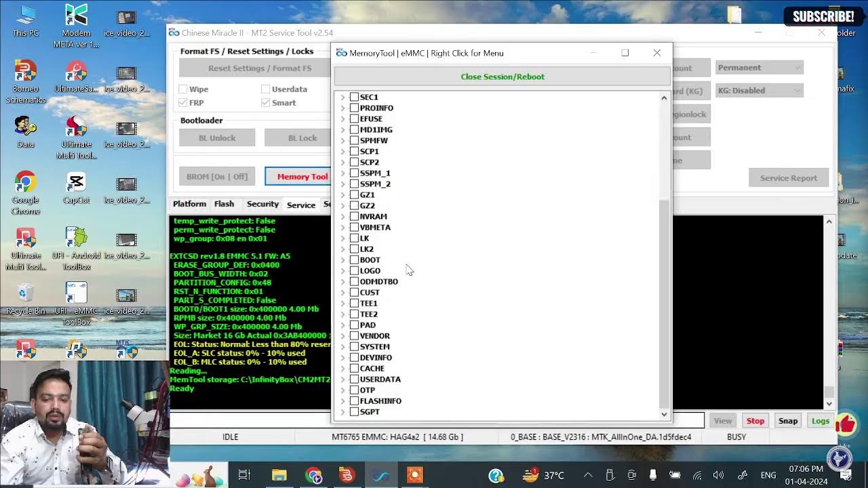
Task: Open Task View in taskbar
Action: pyautogui.click(x=244, y=475)
